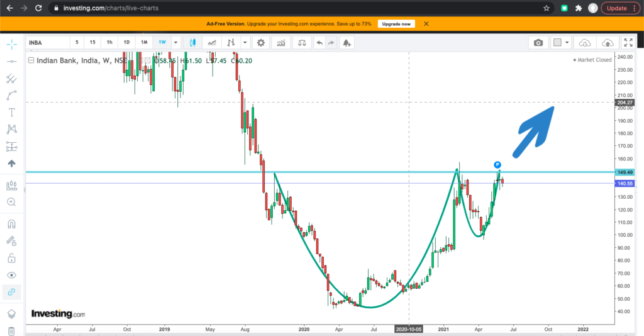Save chart layout to cloud

608,43
